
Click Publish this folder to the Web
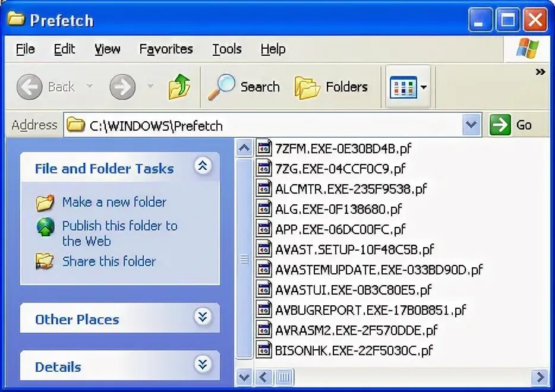point(119,233)
